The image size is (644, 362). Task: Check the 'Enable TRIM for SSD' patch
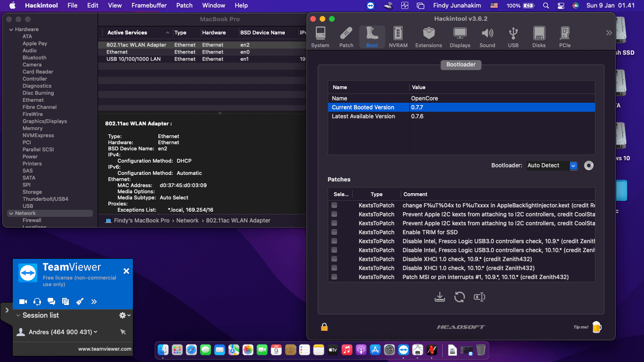coord(334,232)
